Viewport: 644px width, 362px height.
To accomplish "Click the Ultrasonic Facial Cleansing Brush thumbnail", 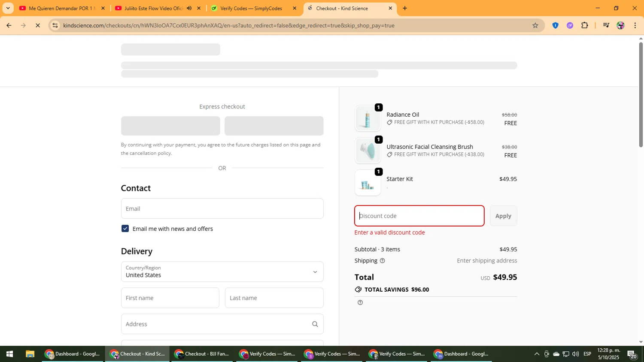I will [x=368, y=151].
